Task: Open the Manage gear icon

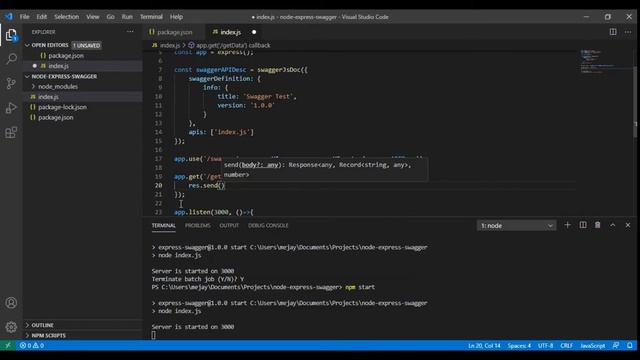Action: (x=11, y=327)
